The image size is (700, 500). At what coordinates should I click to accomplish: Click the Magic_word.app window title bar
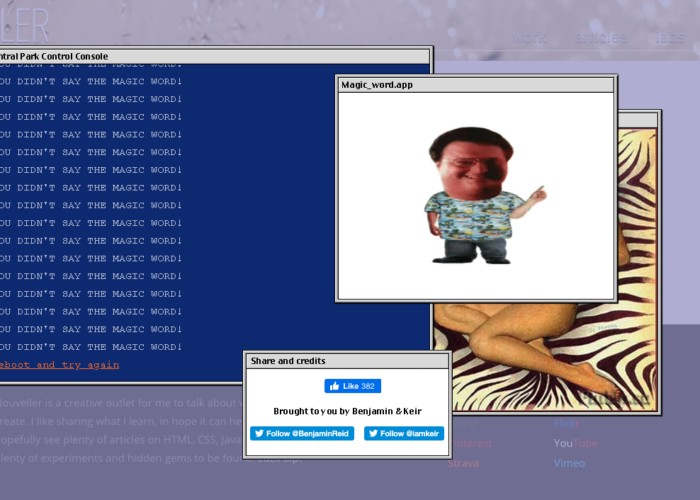(476, 85)
